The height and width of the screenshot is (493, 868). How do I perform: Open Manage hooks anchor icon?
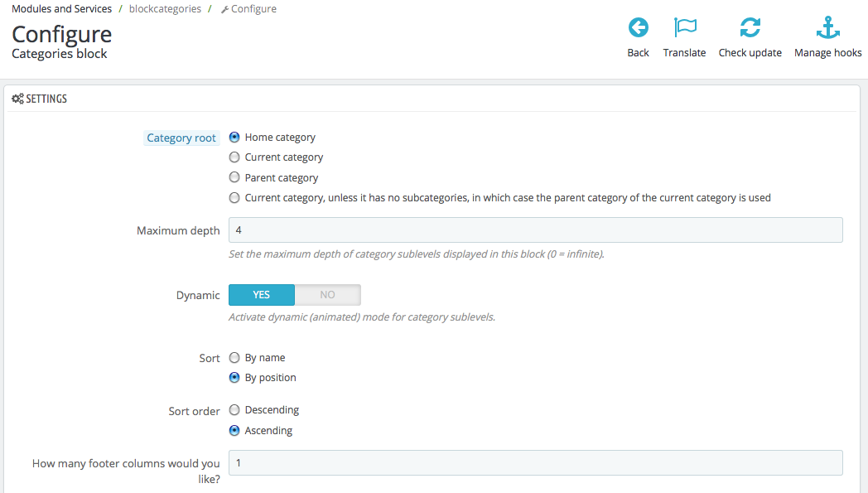[x=828, y=27]
